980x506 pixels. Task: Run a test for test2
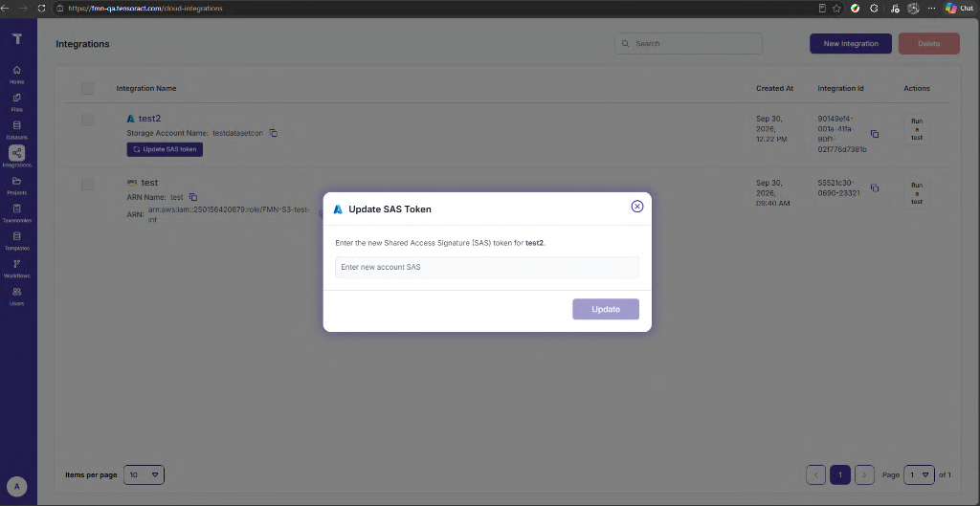pyautogui.click(x=916, y=129)
